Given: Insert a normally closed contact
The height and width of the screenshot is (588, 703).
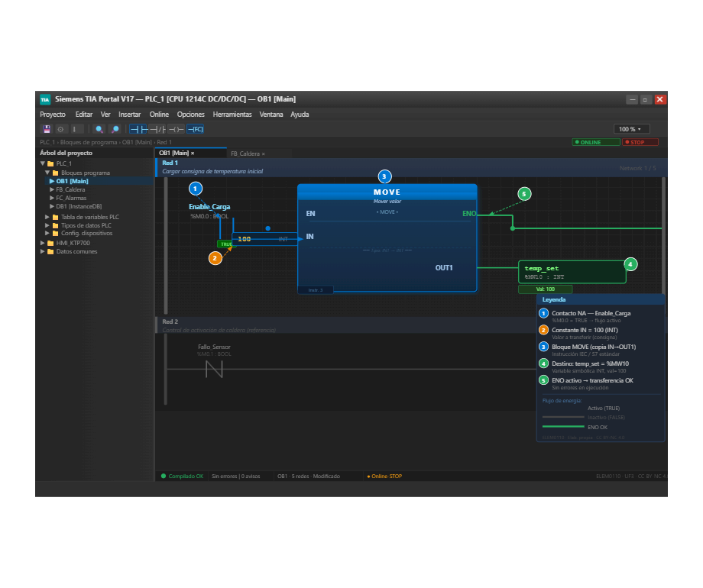Looking at the screenshot, I should (157, 129).
